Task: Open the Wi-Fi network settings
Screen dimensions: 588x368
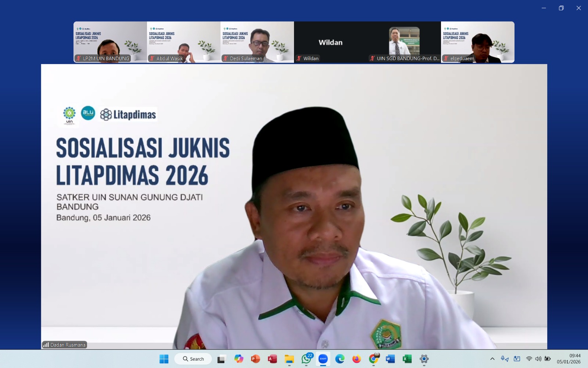Action: pos(529,359)
